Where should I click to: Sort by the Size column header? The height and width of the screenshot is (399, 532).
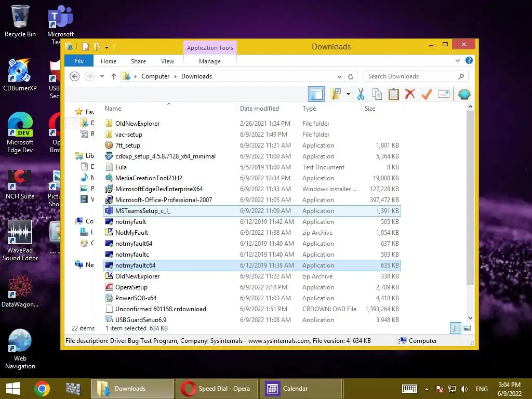pos(382,109)
